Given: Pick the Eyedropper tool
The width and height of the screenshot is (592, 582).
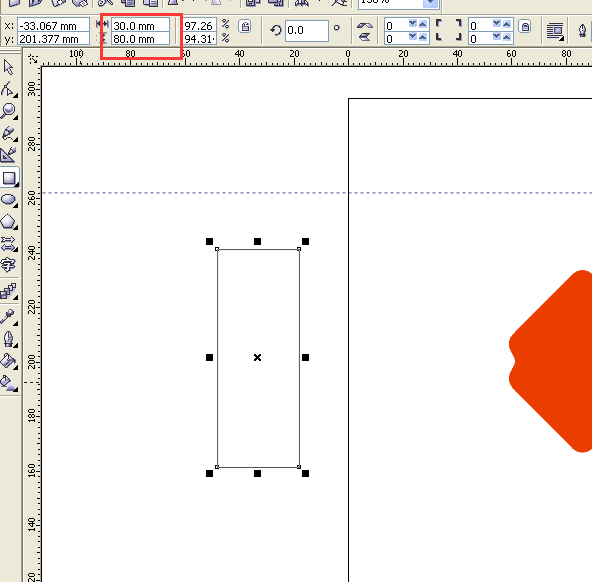Looking at the screenshot, I should click(8, 316).
